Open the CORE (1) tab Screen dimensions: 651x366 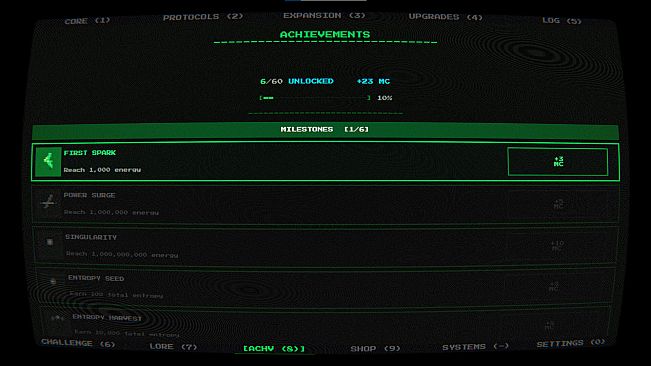(88, 20)
